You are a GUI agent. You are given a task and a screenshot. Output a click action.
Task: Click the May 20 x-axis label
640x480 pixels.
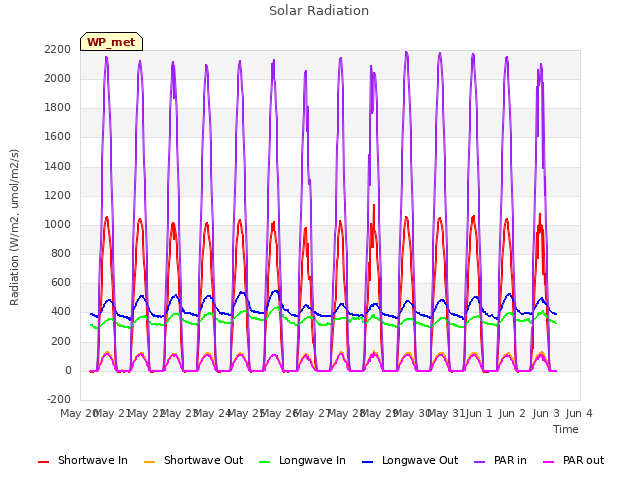(x=78, y=413)
